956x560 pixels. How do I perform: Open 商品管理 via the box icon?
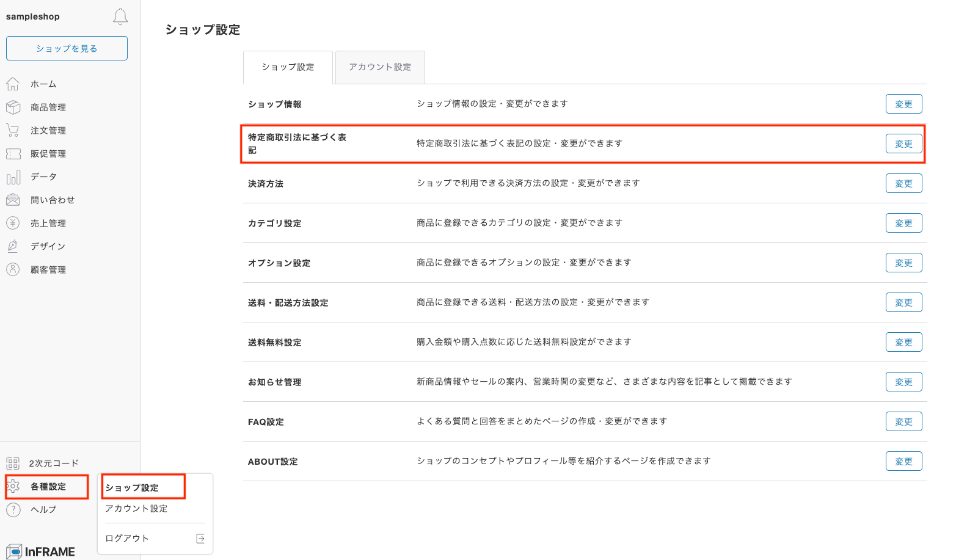tap(13, 107)
